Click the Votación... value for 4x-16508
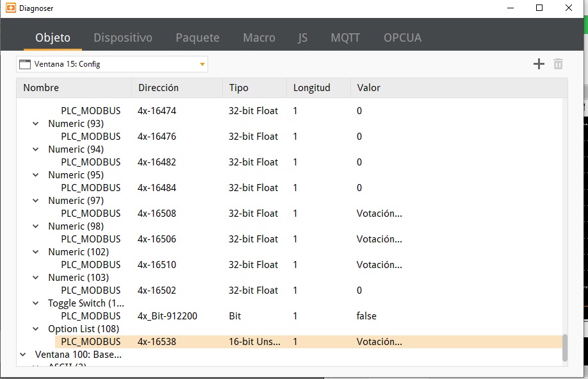Screen dimensions: 588x379 (379, 214)
